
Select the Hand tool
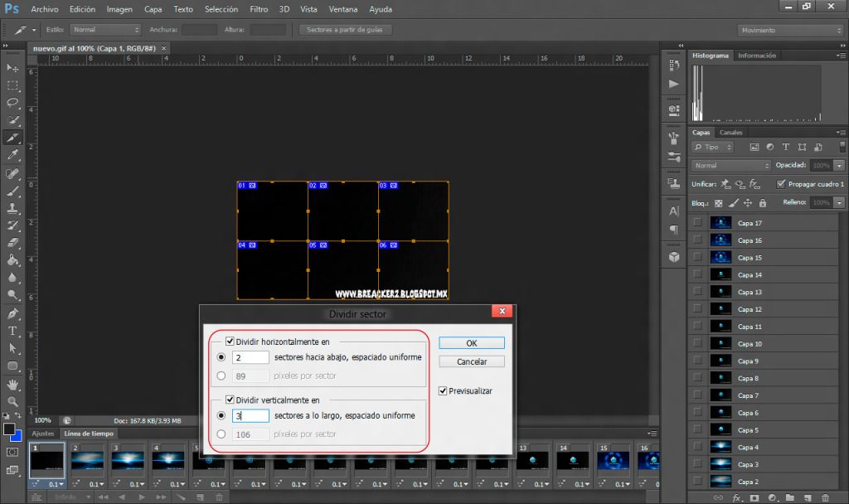tap(12, 384)
